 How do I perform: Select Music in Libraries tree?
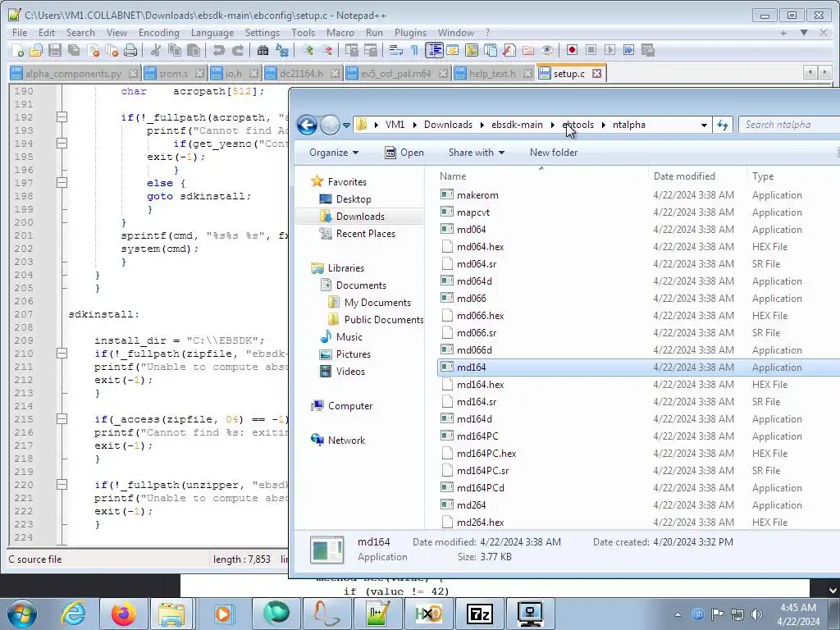349,336
